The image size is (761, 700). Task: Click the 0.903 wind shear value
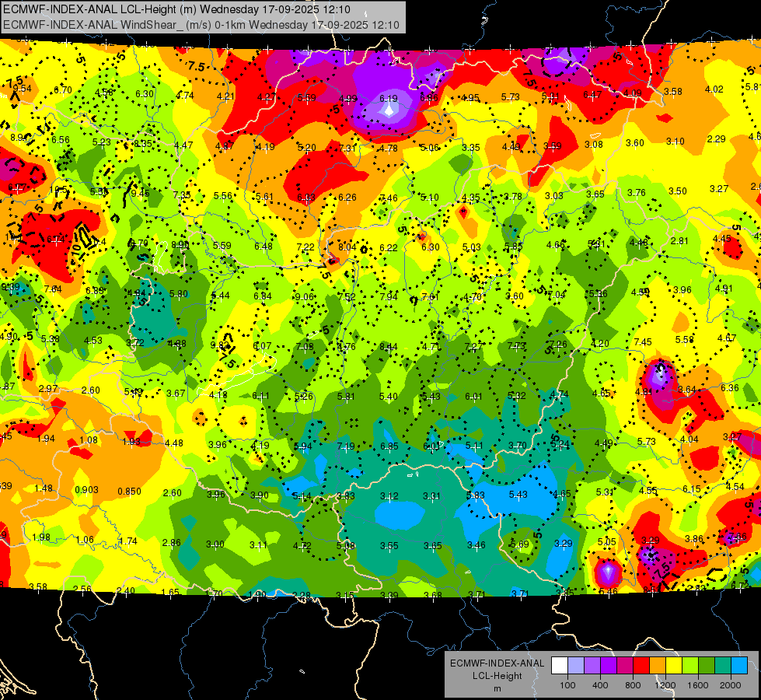click(x=87, y=490)
